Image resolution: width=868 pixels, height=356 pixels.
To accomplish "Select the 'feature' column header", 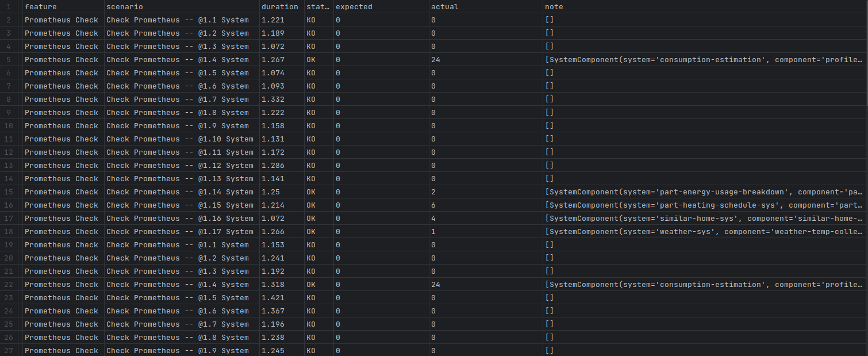I will 40,7.
